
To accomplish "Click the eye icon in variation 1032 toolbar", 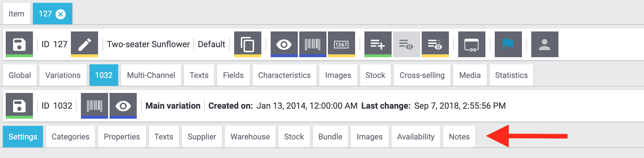I will (123, 106).
